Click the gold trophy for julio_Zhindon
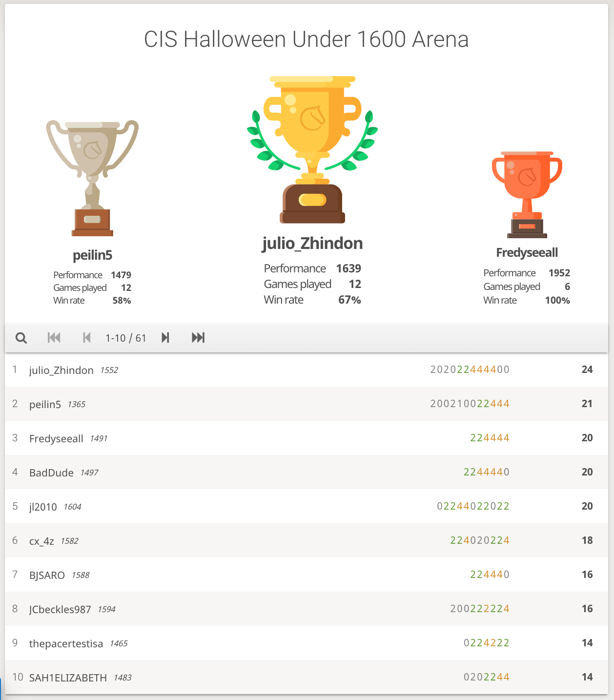 point(312,149)
